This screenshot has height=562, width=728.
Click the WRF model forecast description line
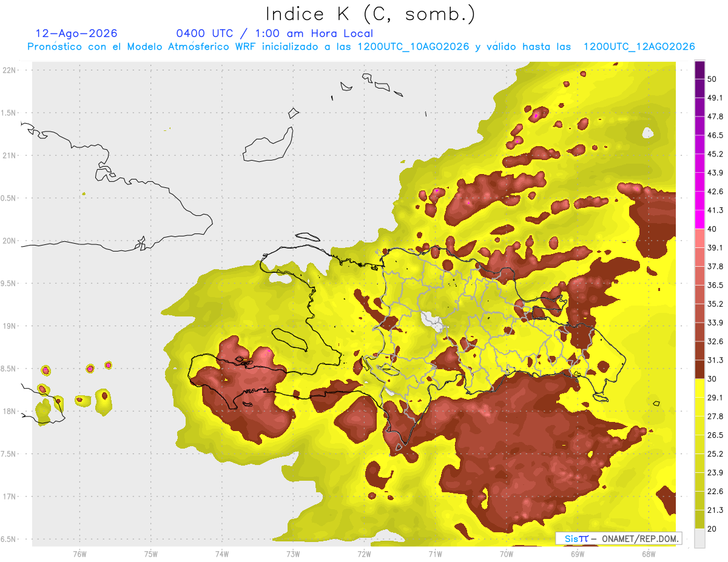point(361,47)
